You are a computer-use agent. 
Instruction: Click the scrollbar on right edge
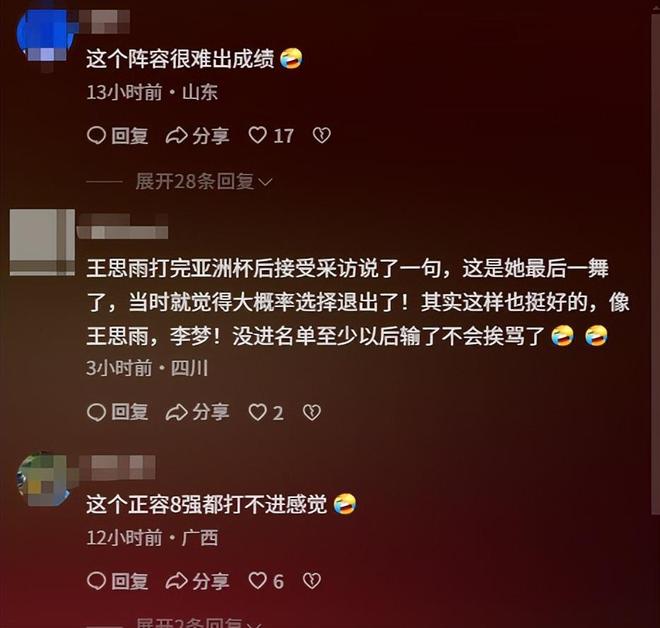pyautogui.click(x=655, y=261)
